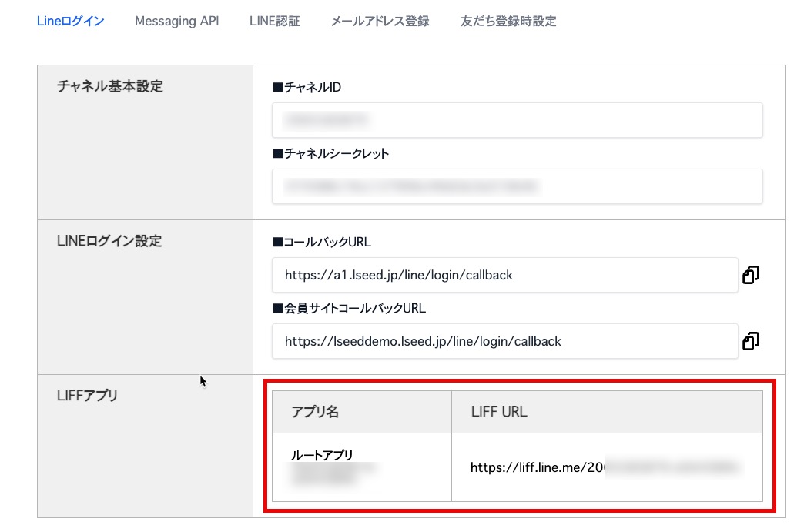This screenshot has width=804, height=532.
Task: Select the Lineログイン tab
Action: (70, 21)
